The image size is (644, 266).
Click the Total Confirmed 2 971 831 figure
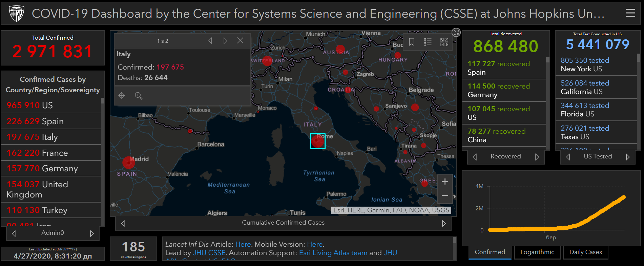click(x=53, y=52)
